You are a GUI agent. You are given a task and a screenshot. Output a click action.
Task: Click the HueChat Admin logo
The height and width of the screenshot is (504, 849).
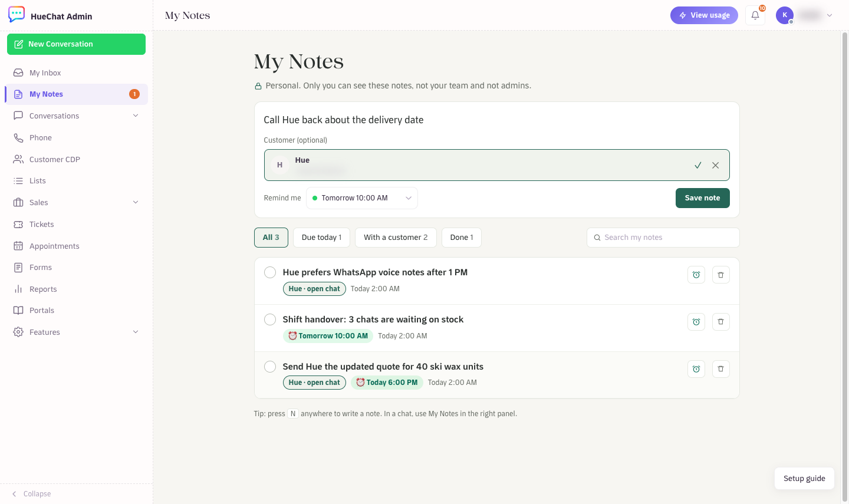click(x=17, y=15)
